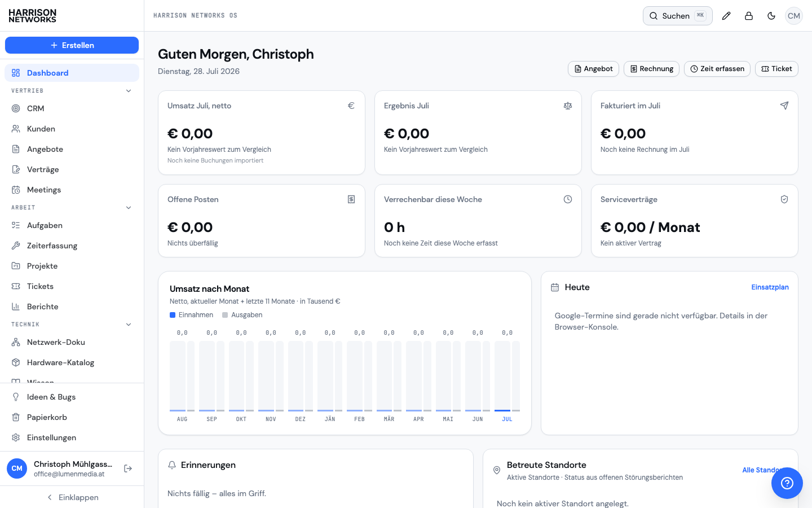Click the Angebot quick action button
The image size is (812, 508).
pos(593,69)
